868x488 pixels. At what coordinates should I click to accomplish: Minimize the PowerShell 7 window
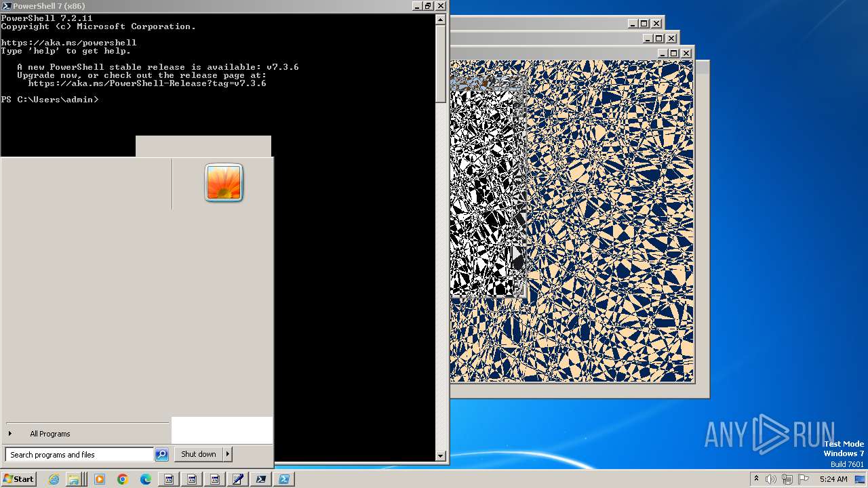[416, 5]
